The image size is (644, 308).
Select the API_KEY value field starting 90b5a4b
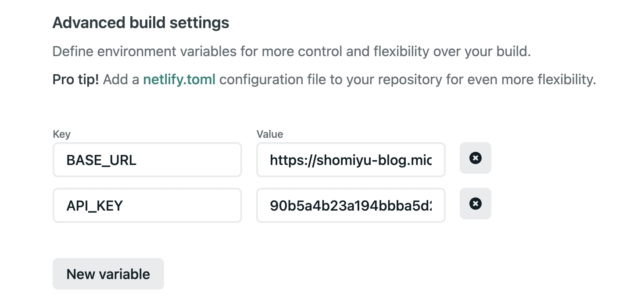tap(351, 205)
